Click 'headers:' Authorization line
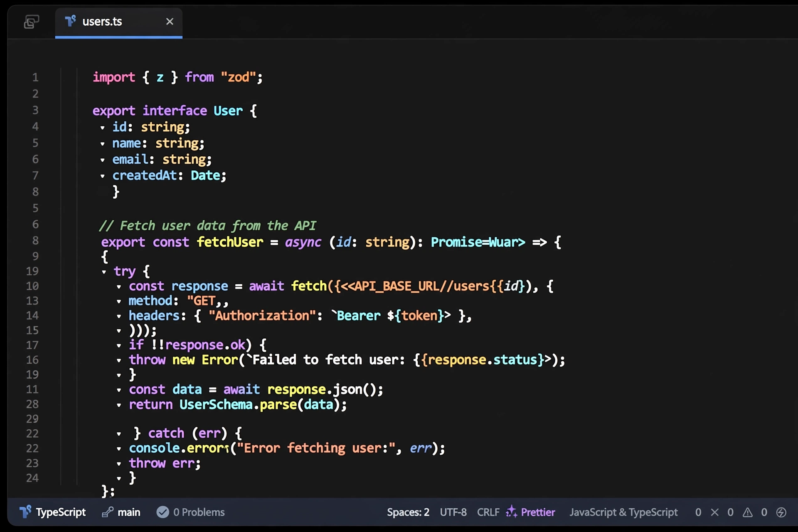 pos(300,316)
